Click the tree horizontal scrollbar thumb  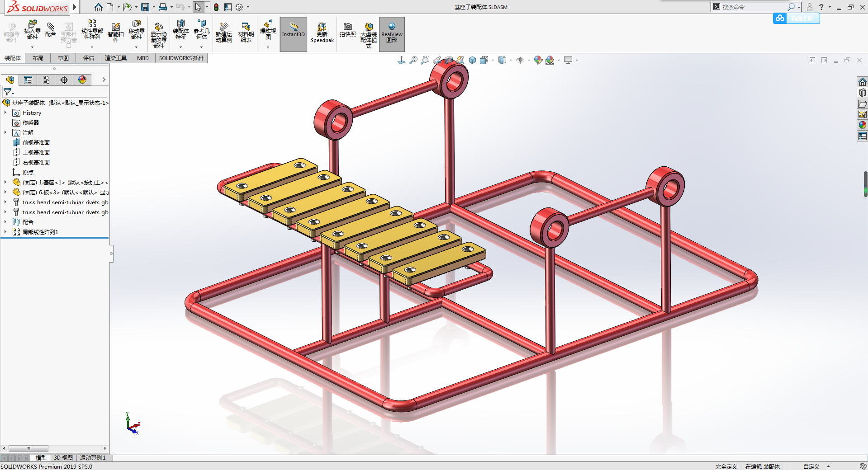28,448
